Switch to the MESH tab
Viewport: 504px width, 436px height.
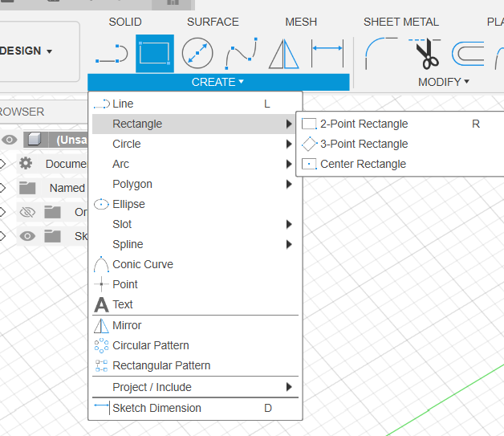pyautogui.click(x=301, y=22)
